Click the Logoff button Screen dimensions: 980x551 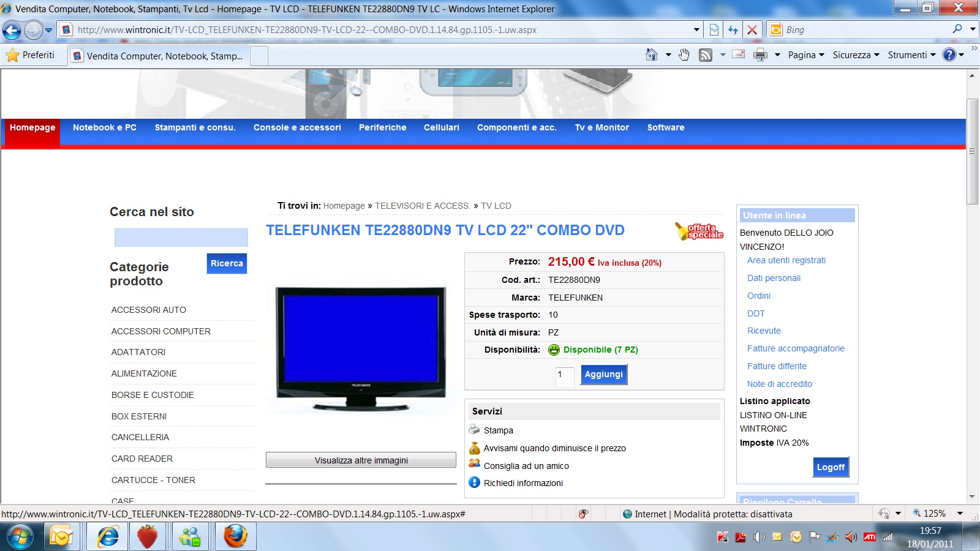[831, 467]
